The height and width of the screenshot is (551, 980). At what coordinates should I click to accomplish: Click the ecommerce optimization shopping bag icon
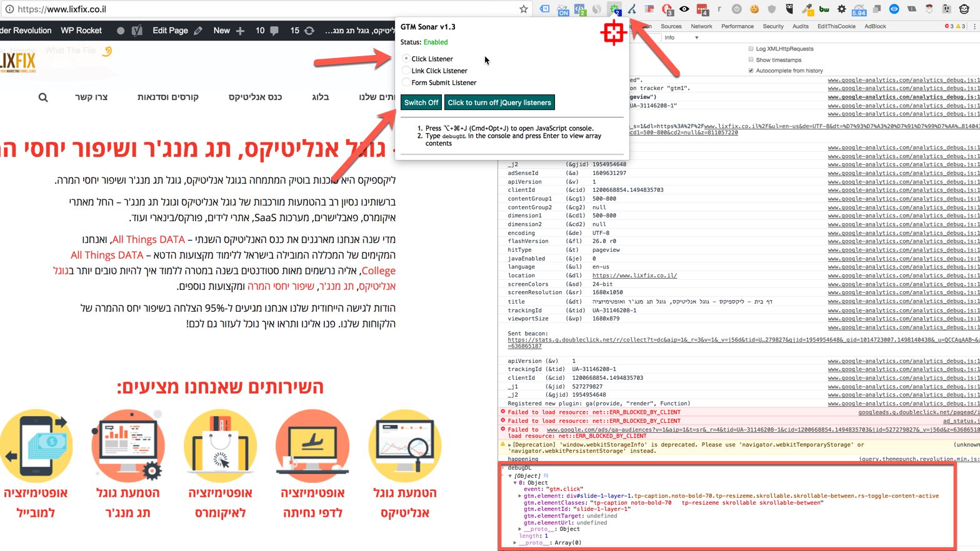(220, 445)
